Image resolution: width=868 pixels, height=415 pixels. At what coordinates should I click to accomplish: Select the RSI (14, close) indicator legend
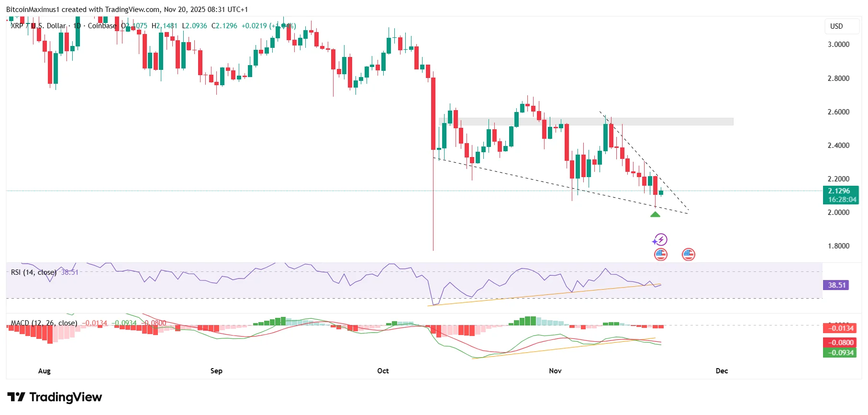pyautogui.click(x=33, y=272)
